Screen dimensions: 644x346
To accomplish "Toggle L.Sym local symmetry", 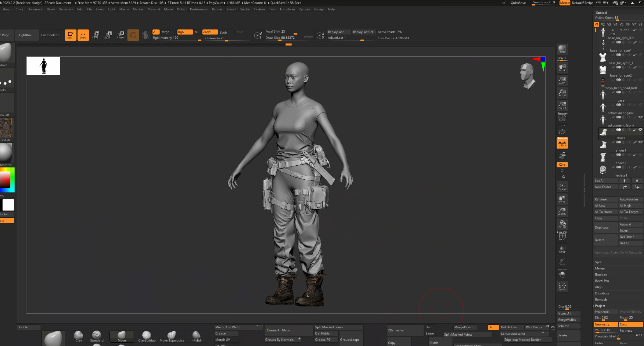I will pyautogui.click(x=562, y=143).
